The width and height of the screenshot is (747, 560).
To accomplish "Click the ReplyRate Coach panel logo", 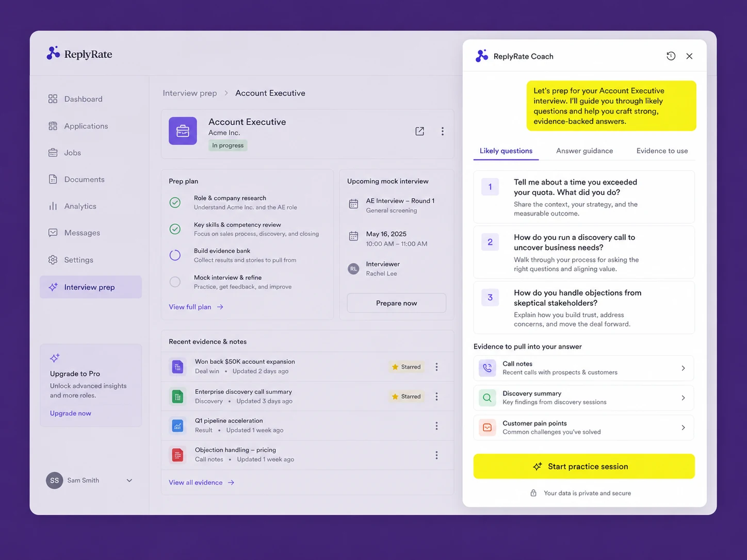I will tap(482, 56).
